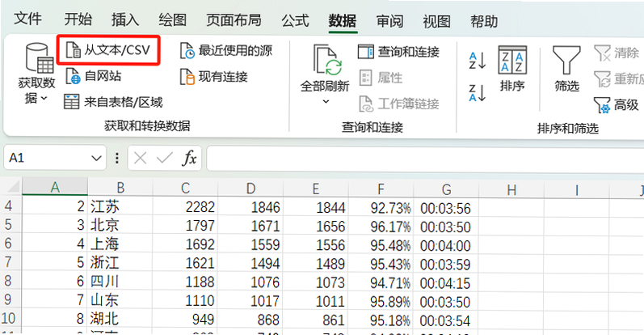Screen dimensions: 644x335
Task: Choose 自网站 web import option
Action: coord(93,76)
